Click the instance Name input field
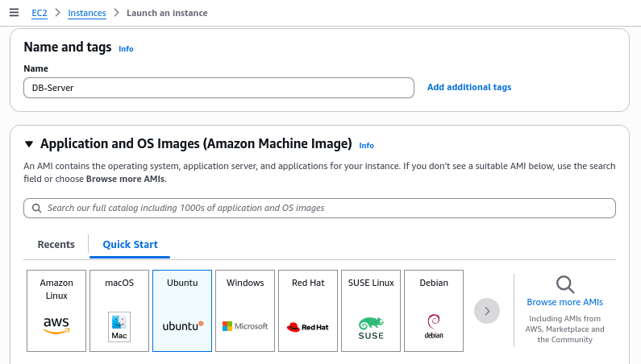Viewport: 641px width, 364px height. tap(219, 88)
